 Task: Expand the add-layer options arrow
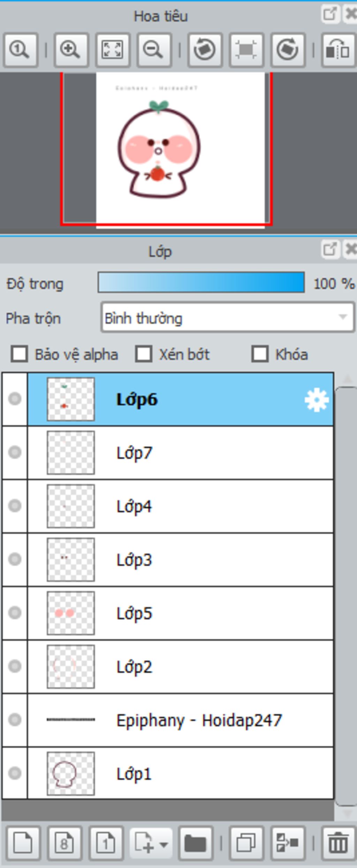point(164,844)
